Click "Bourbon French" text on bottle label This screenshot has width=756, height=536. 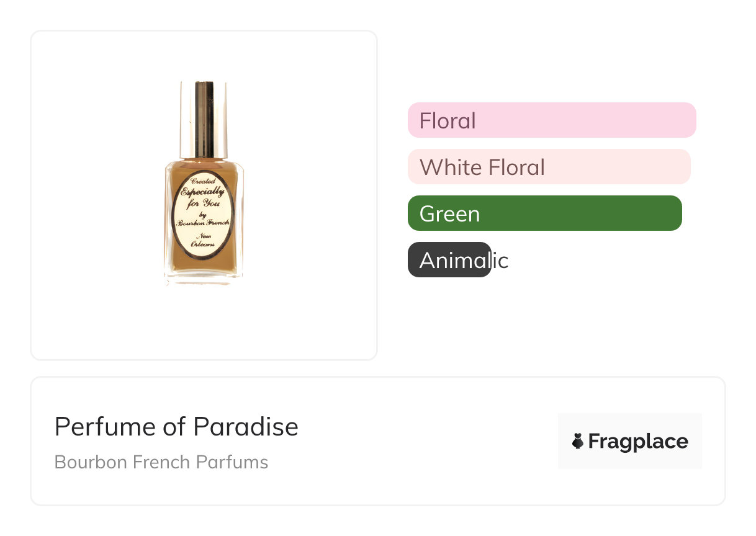(x=203, y=222)
